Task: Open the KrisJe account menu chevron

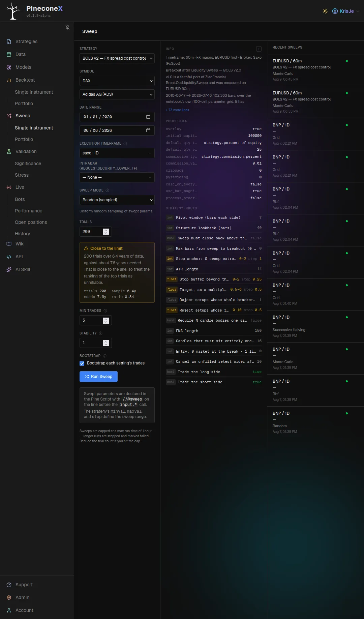Action: 358,11
